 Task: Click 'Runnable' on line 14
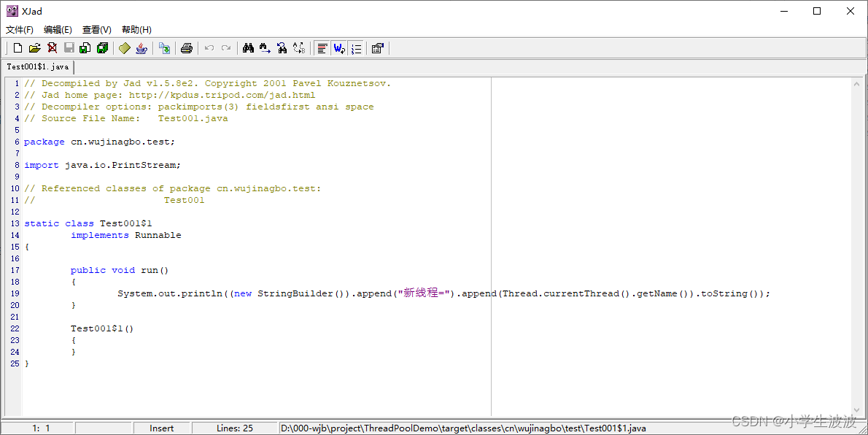click(x=158, y=235)
